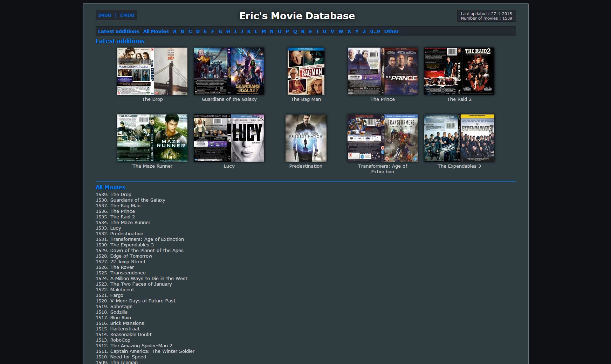Image resolution: width=611 pixels, height=364 pixels.
Task: Click The Maze Runner cover thumbnail
Action: (152, 138)
